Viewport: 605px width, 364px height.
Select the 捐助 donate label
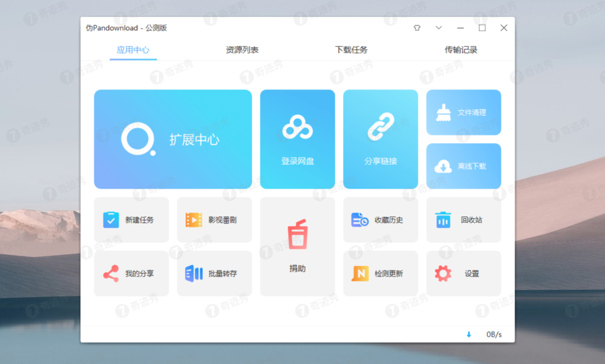point(297,268)
